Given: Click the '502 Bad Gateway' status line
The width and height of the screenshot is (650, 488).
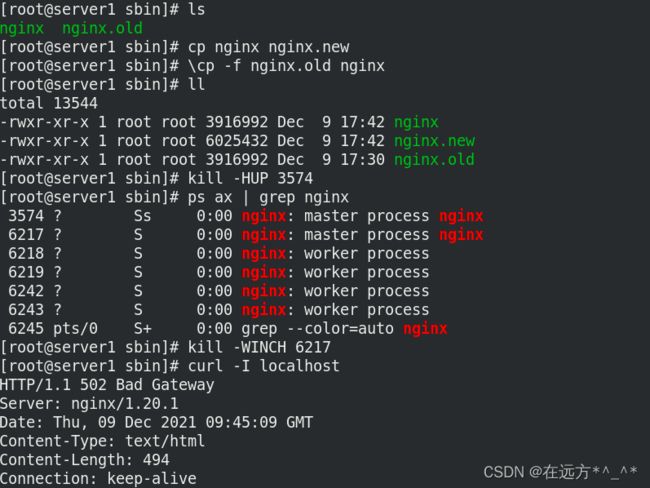Looking at the screenshot, I should pyautogui.click(x=107, y=385).
